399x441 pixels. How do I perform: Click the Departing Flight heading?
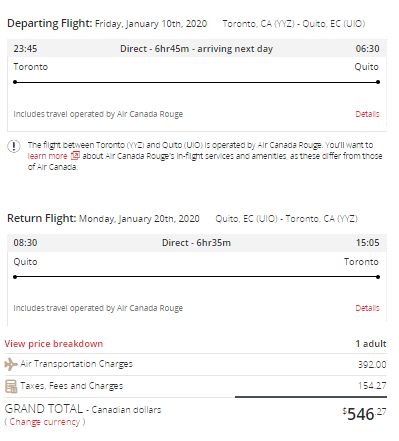pos(49,23)
